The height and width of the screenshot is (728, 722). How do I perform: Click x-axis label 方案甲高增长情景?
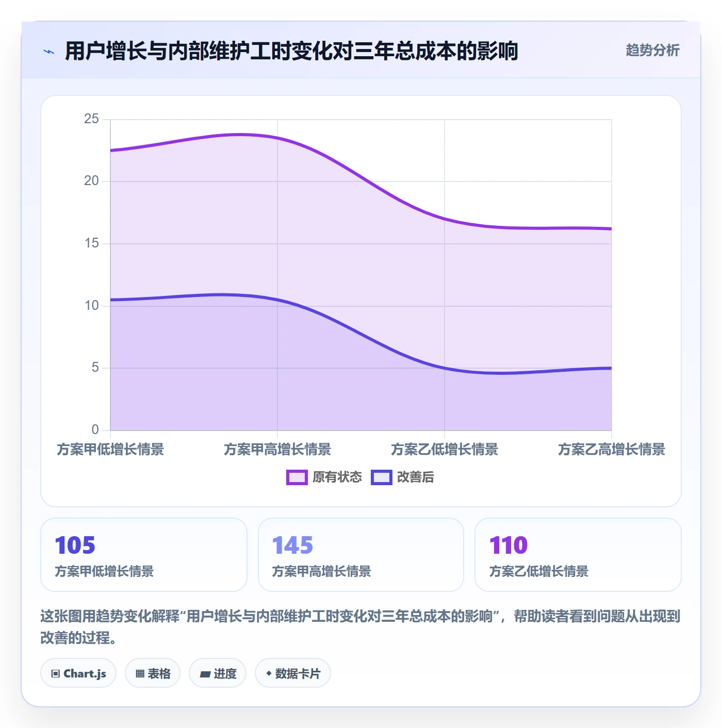click(277, 450)
